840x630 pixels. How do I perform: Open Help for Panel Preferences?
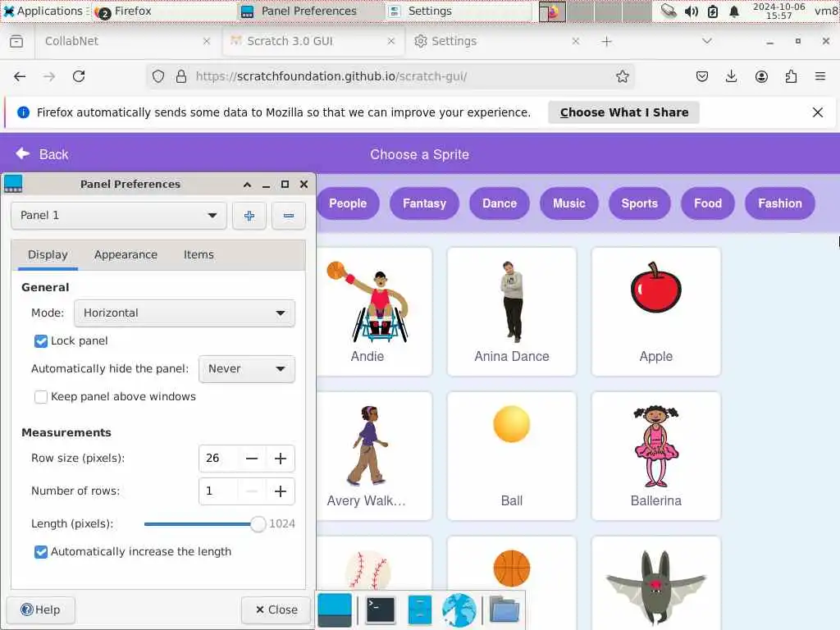[40, 610]
